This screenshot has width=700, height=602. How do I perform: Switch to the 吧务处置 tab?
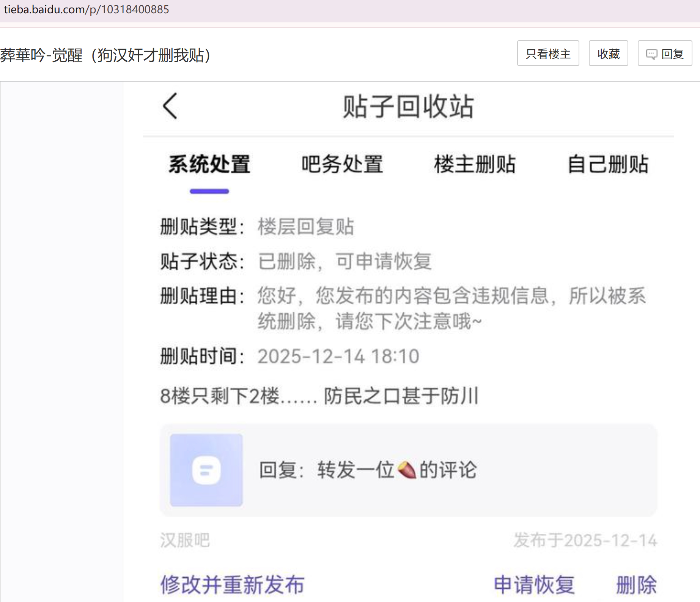point(342,165)
